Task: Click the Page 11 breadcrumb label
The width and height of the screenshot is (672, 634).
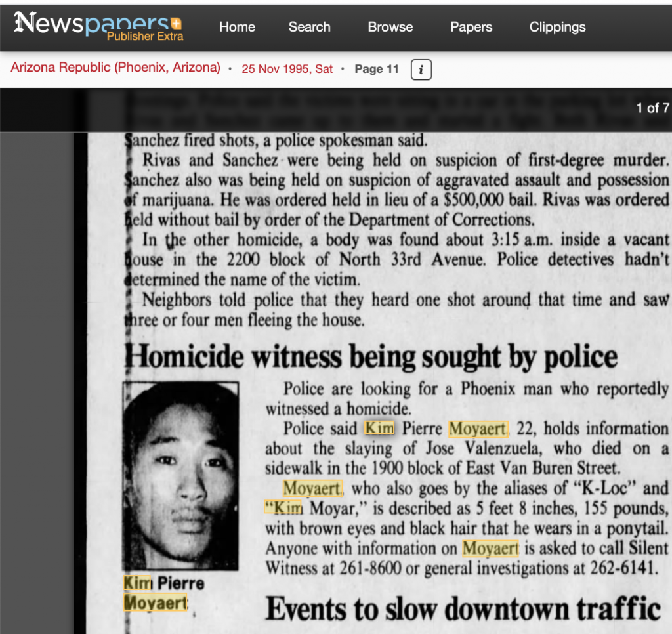Action: (x=376, y=69)
